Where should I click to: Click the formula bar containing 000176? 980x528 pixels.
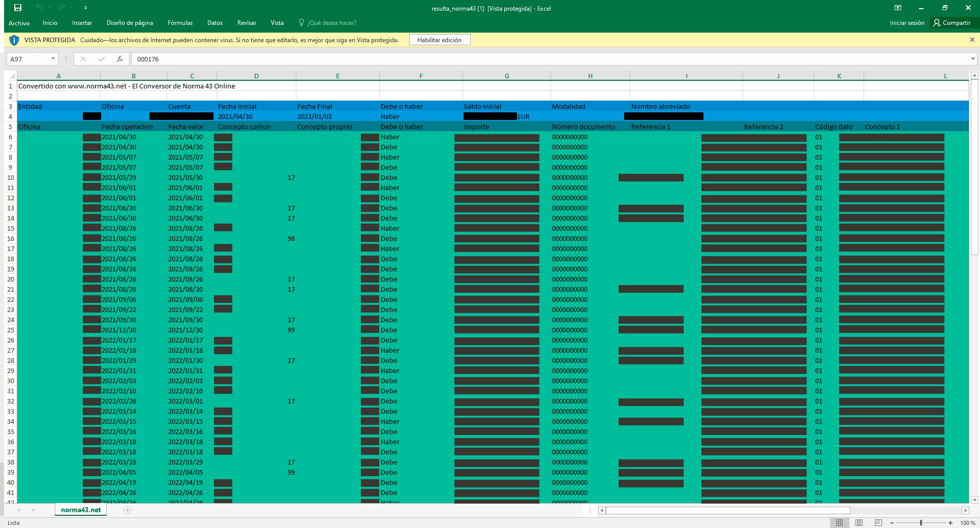(x=549, y=59)
